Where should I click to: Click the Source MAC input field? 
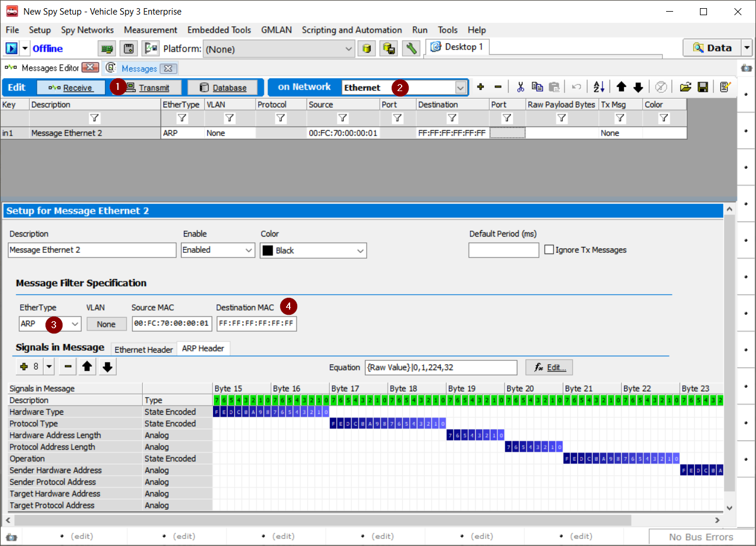pyautogui.click(x=172, y=324)
